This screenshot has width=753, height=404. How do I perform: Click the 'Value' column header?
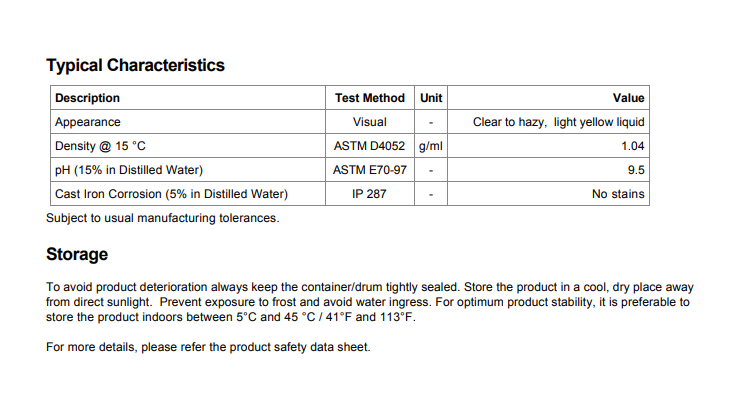[x=628, y=98]
